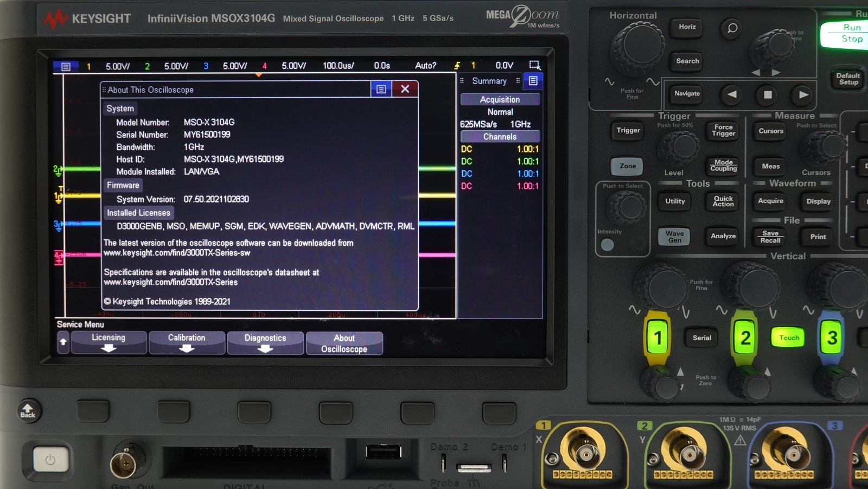
Task: Select channel 2 ground marker on waveform
Action: (58, 170)
